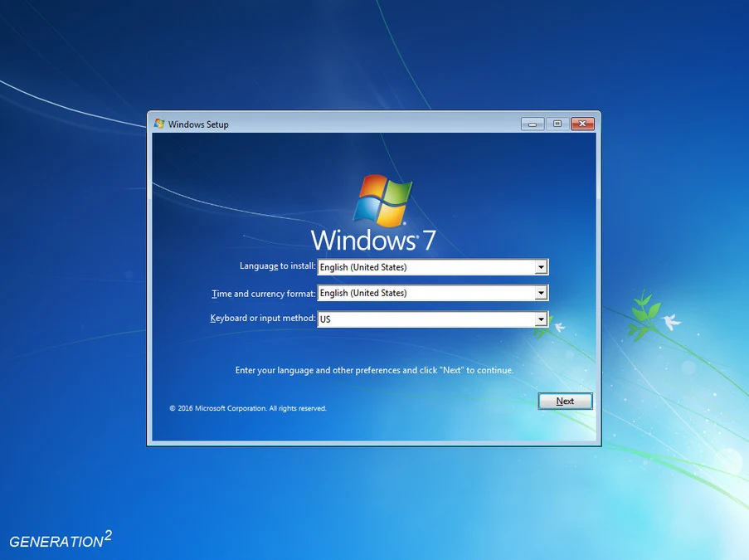Open Keyboard or input method dropdown arrow

(x=541, y=319)
